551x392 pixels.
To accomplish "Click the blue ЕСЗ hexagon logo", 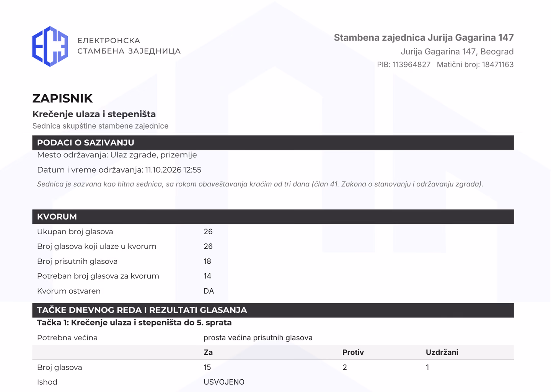I will (x=50, y=46).
